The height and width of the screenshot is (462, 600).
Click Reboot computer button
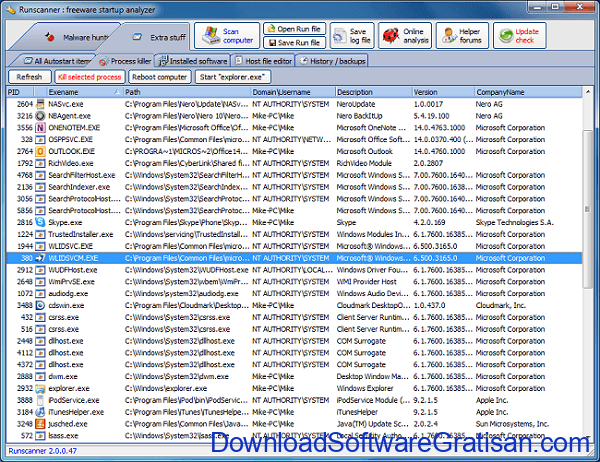tap(160, 77)
